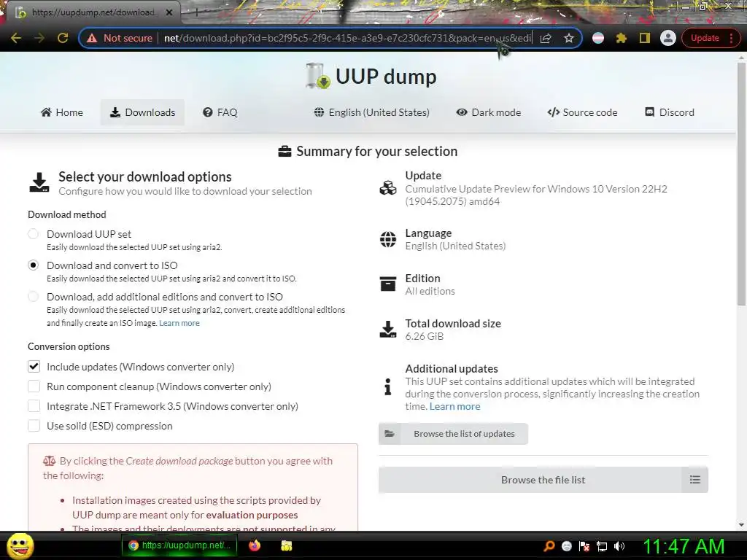Uncheck Include updates checkbox

tap(34, 367)
